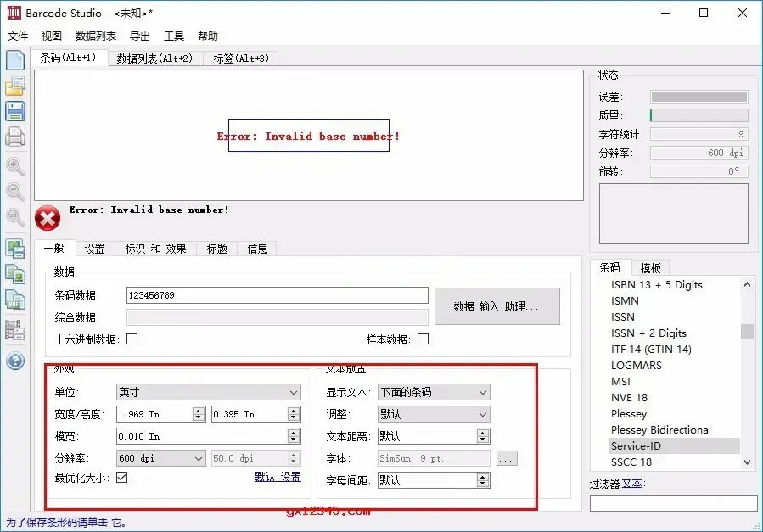
Task: Switch to the 设置 tab
Action: (95, 249)
